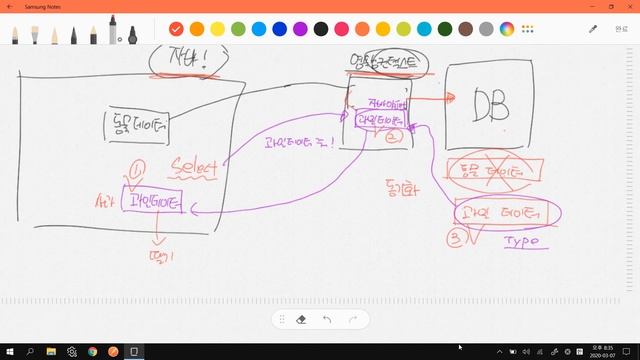Screen dimensions: 640x360
Task: Open the taskbar clock and date
Action: click(x=602, y=351)
